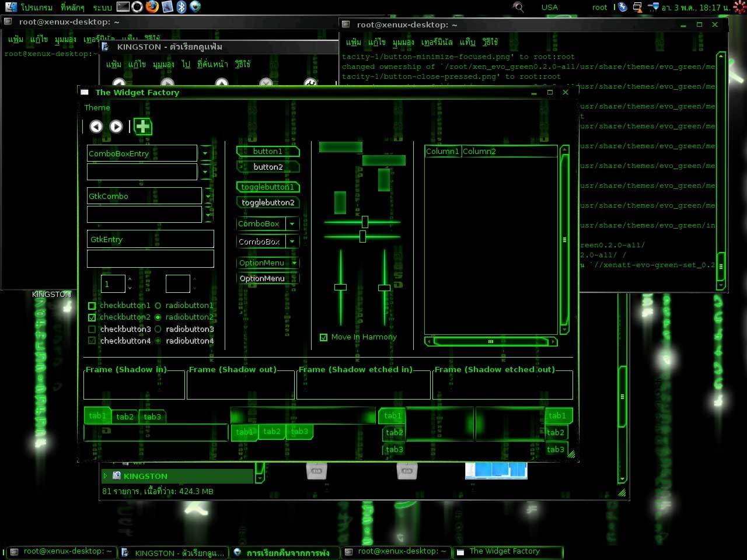
Task: Click the spin box showing 1
Action: [113, 284]
